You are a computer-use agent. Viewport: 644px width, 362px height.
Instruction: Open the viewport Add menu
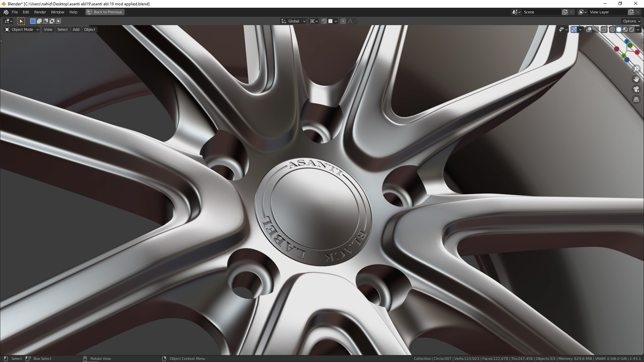pyautogui.click(x=76, y=29)
